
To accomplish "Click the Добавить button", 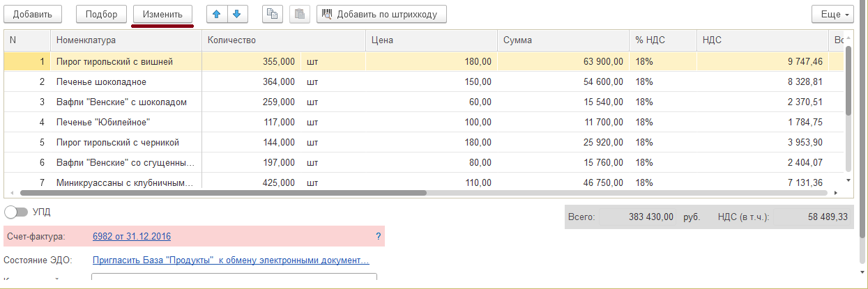I will [32, 14].
